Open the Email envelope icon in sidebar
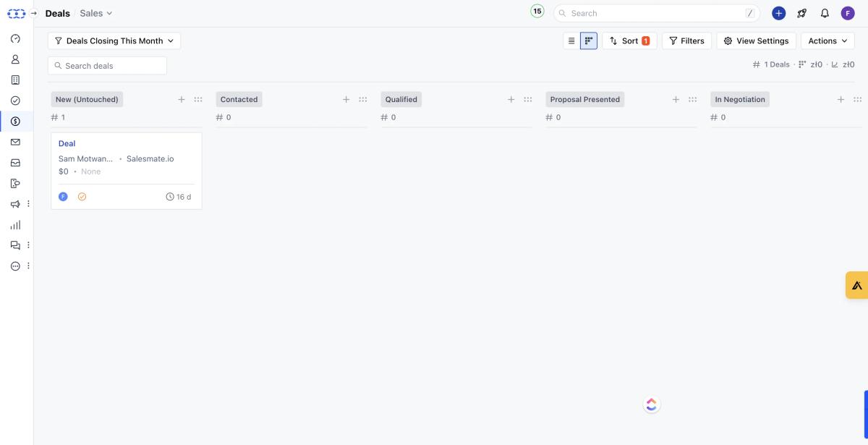 [x=15, y=143]
